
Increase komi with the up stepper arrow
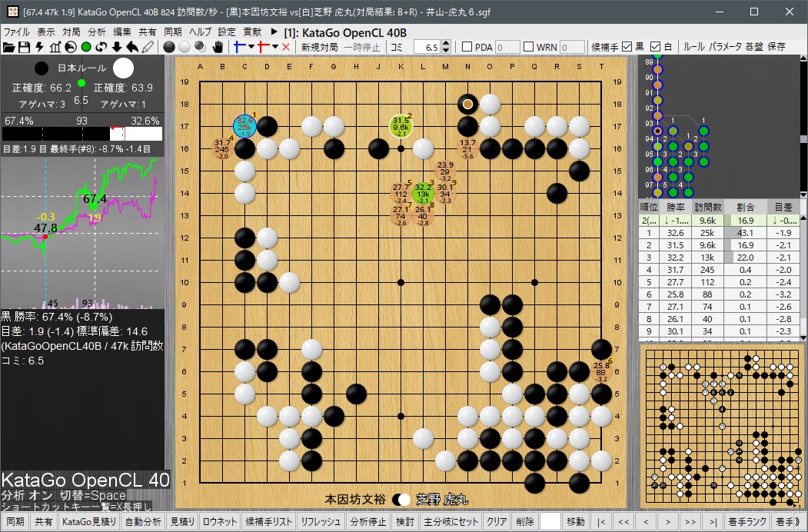point(446,44)
